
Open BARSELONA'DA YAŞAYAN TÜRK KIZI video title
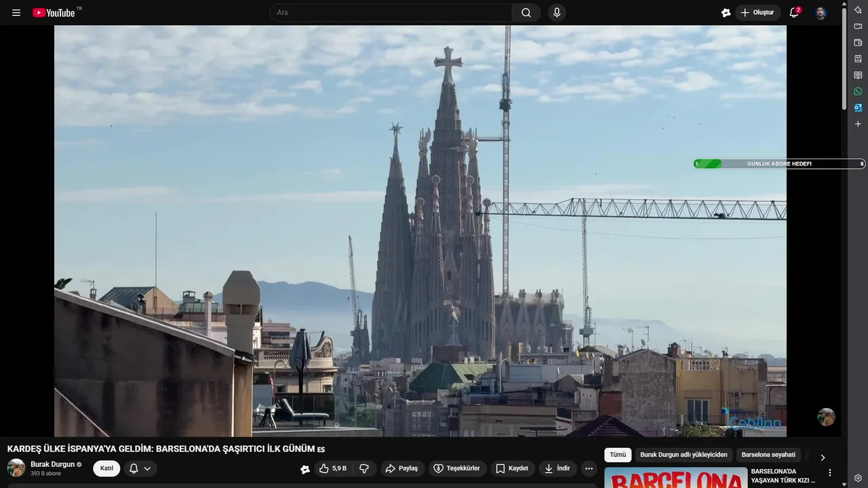pos(783,476)
